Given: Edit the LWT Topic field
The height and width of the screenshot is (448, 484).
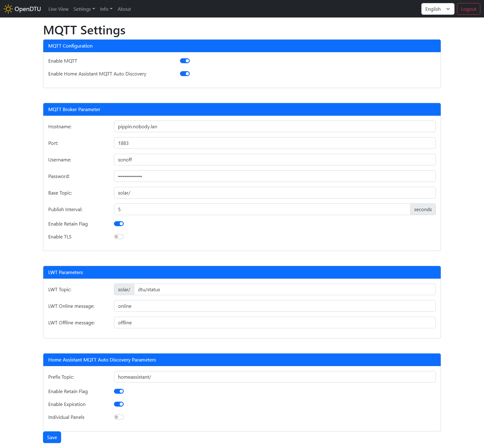Looking at the screenshot, I should tap(284, 289).
